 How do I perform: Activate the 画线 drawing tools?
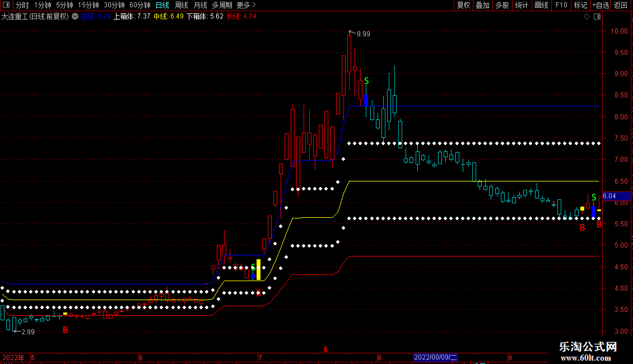(541, 5)
